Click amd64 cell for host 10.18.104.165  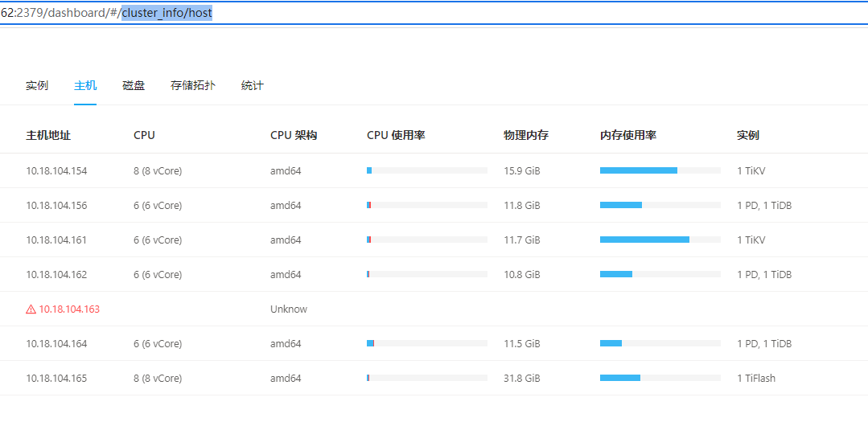pos(286,379)
